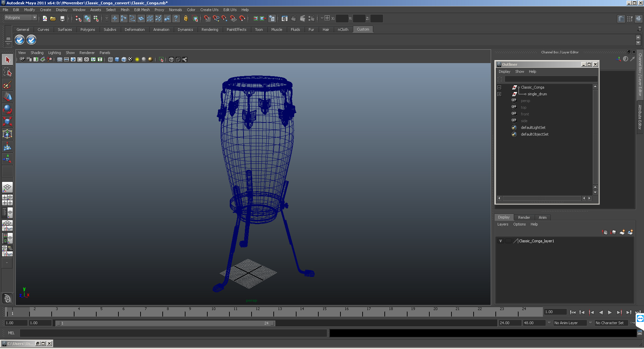The image size is (644, 349).
Task: Open the Script Editor icon at bottom right
Action: pos(640,333)
